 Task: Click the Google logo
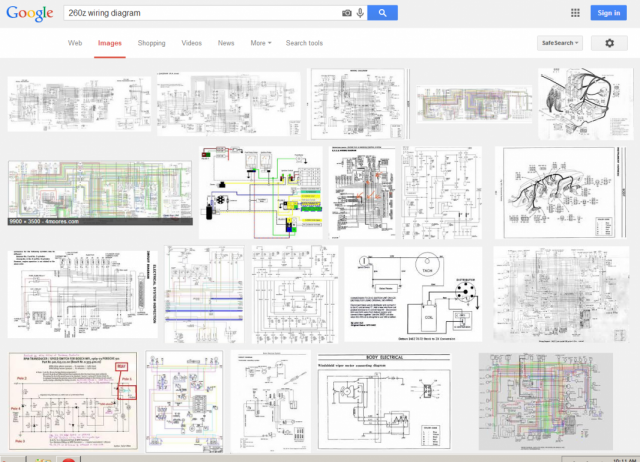[32, 13]
